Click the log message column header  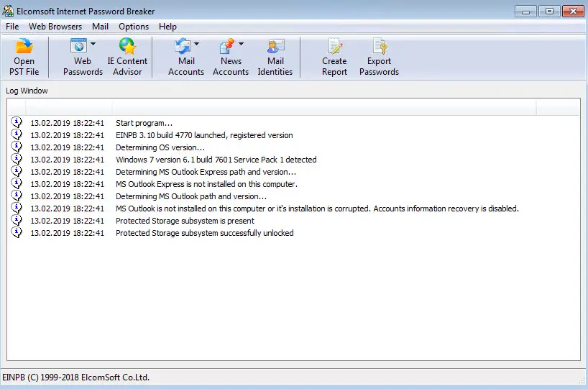click(x=324, y=107)
